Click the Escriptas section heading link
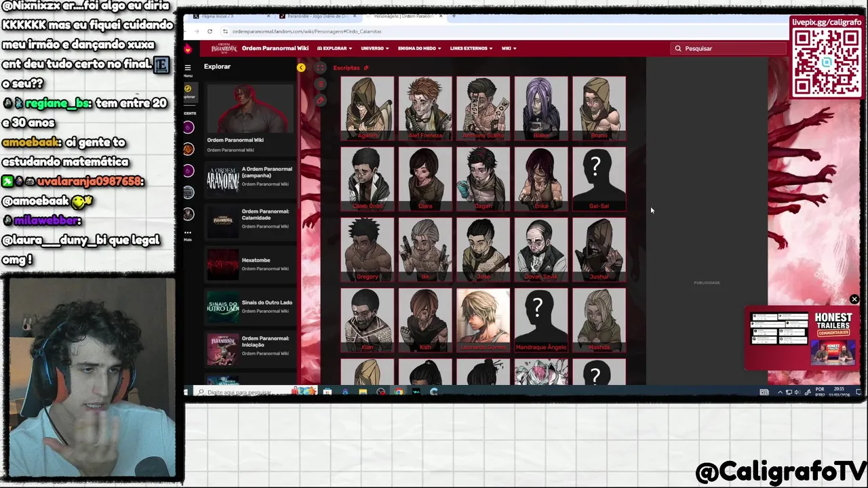Screen dimensions: 868x488 346,68
